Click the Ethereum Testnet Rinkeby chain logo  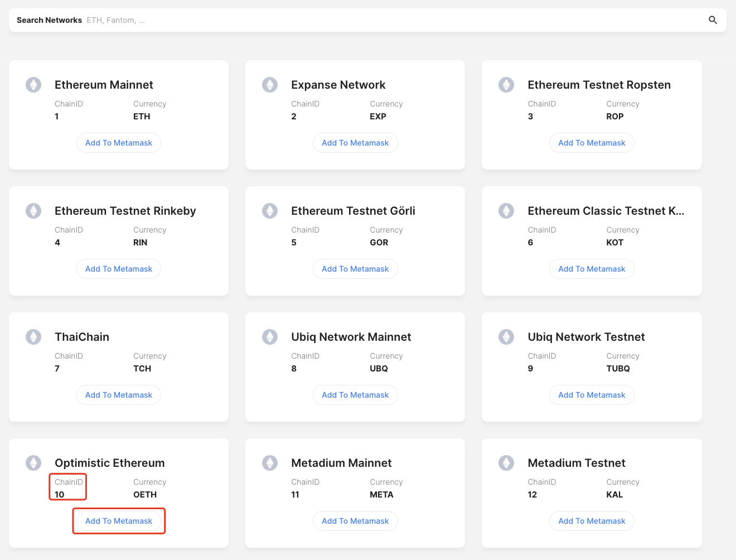(x=33, y=211)
